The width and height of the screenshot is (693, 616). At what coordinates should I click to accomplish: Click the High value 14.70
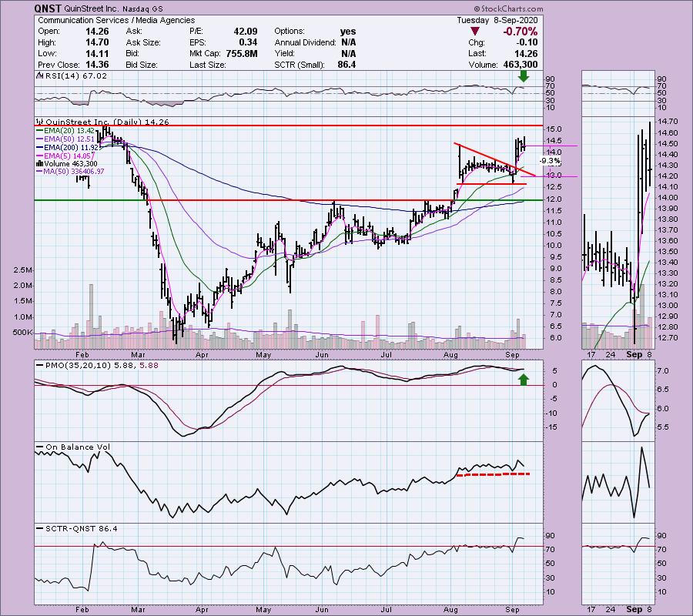coord(97,42)
